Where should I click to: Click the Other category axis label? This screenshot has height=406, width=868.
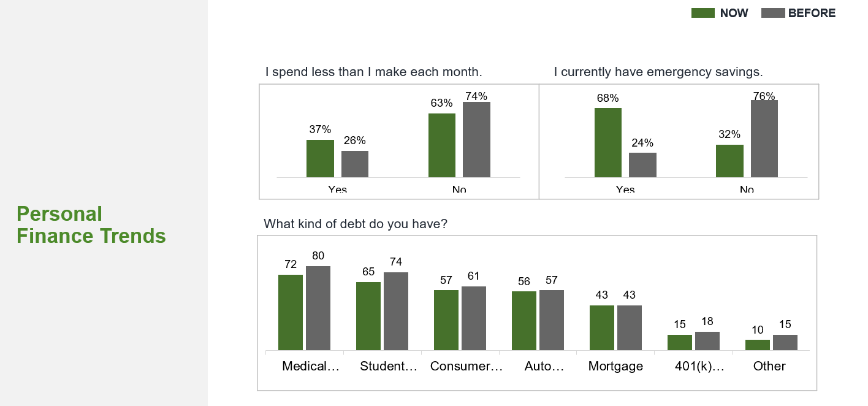point(769,366)
